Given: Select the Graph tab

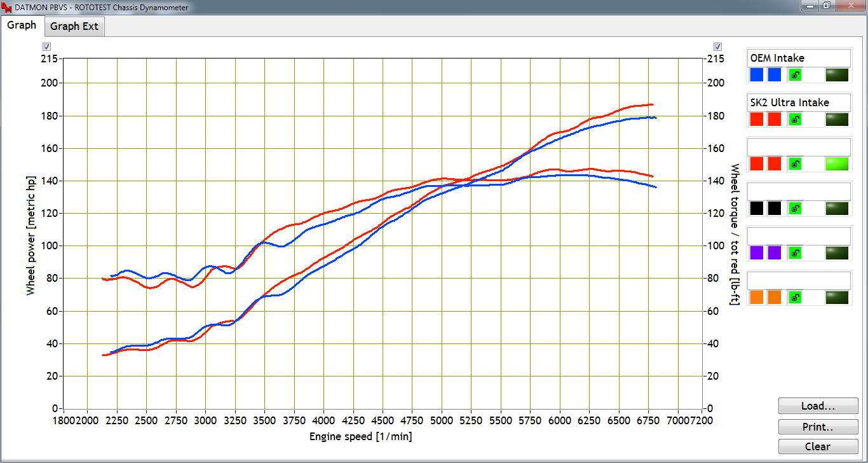Looking at the screenshot, I should click(22, 25).
